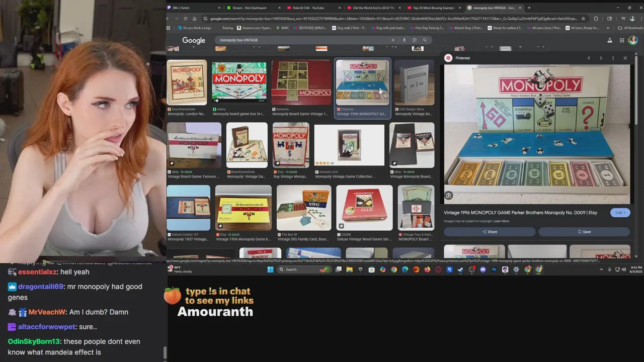Click the Share button
Image resolution: width=644 pixels, height=362 pixels.
[490, 232]
